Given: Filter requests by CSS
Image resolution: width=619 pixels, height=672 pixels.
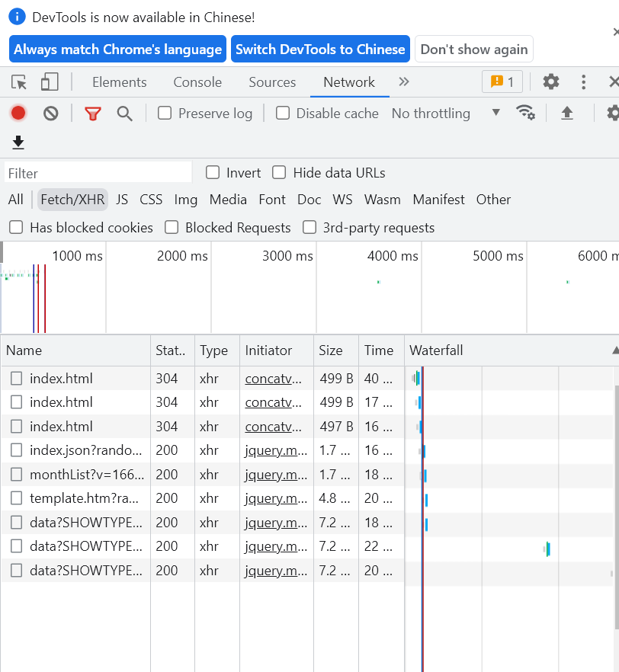Looking at the screenshot, I should coord(151,200).
